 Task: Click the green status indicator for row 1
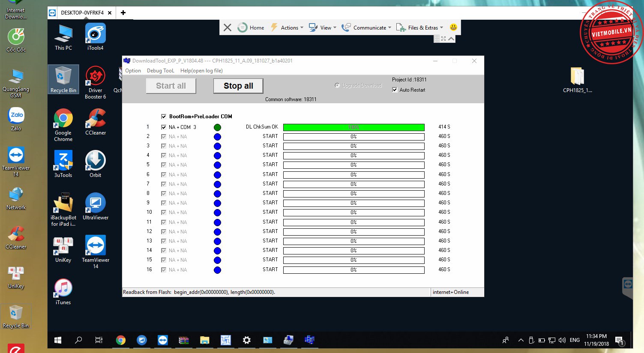click(217, 127)
